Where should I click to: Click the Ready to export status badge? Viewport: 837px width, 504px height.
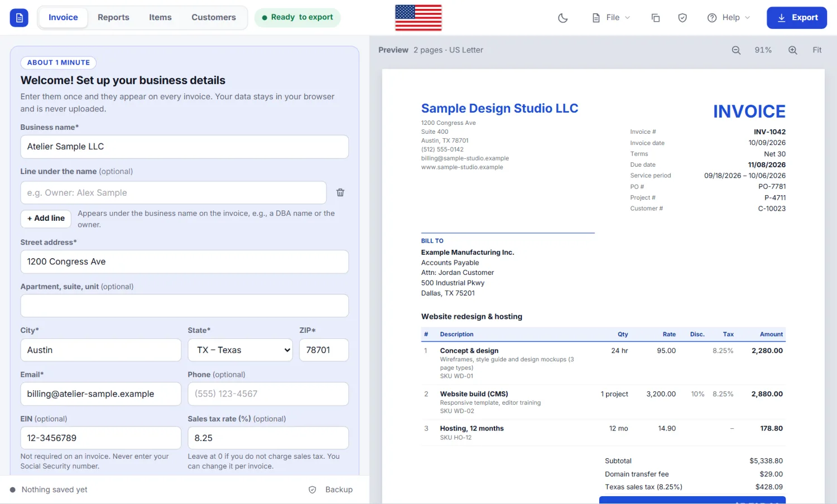(297, 17)
